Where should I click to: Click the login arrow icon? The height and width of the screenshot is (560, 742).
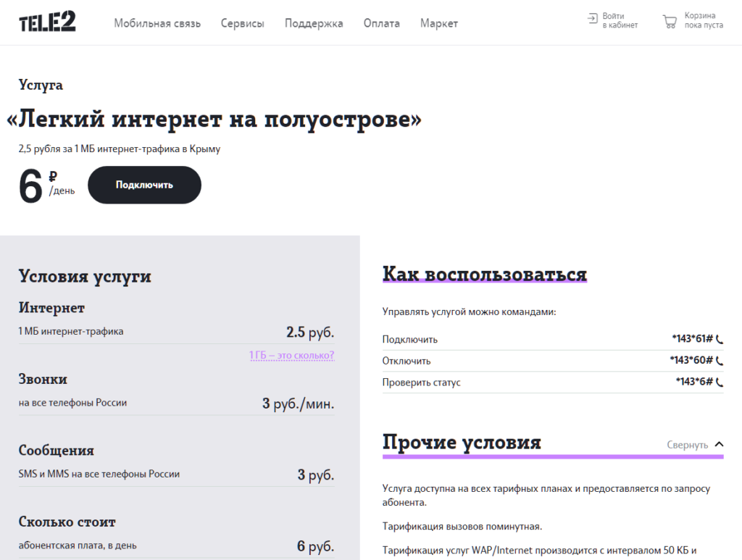click(x=592, y=20)
